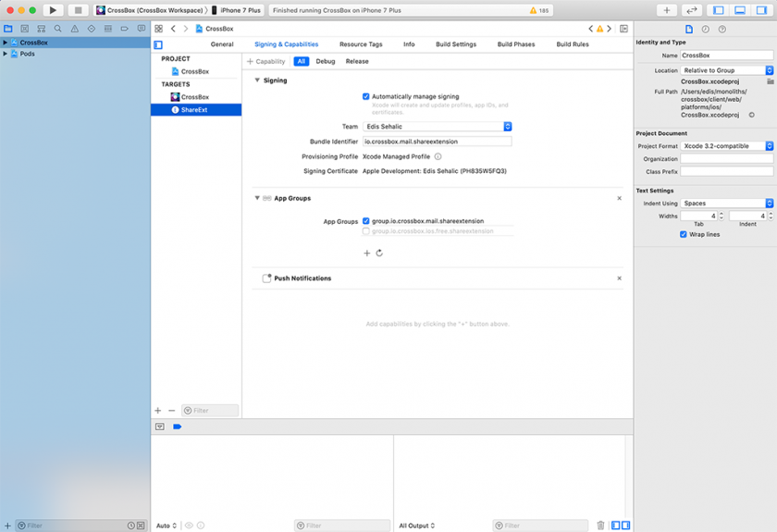
Task: Open the Source Control navigator
Action: tap(25, 29)
